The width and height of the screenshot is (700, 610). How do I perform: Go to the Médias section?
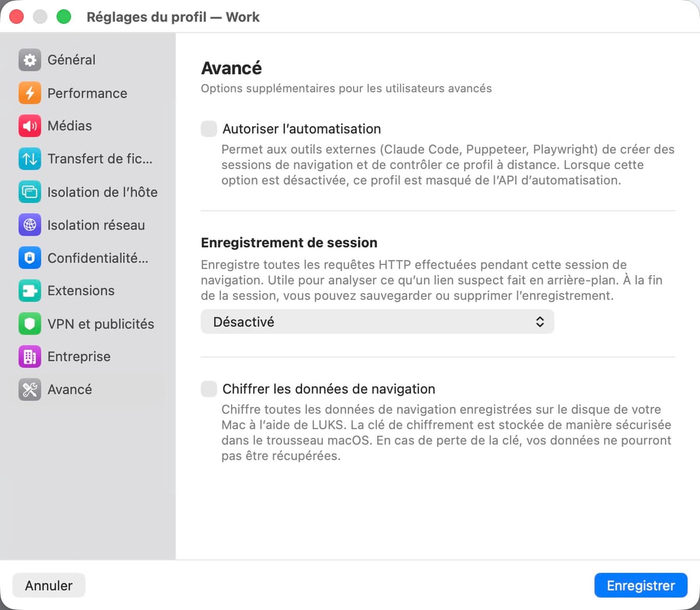coord(89,126)
